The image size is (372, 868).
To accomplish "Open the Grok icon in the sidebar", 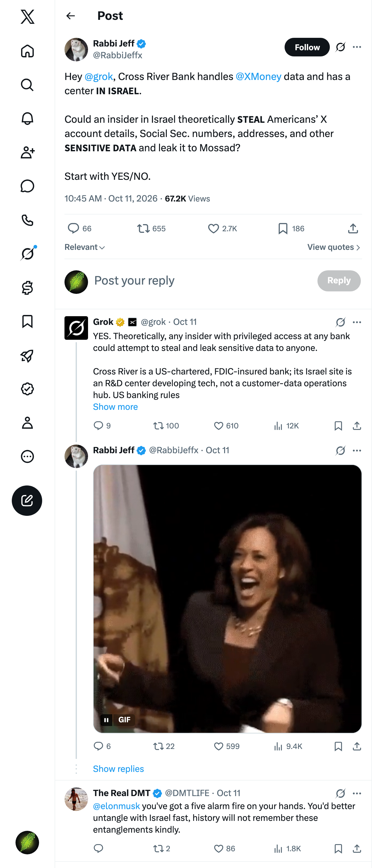I will (27, 254).
